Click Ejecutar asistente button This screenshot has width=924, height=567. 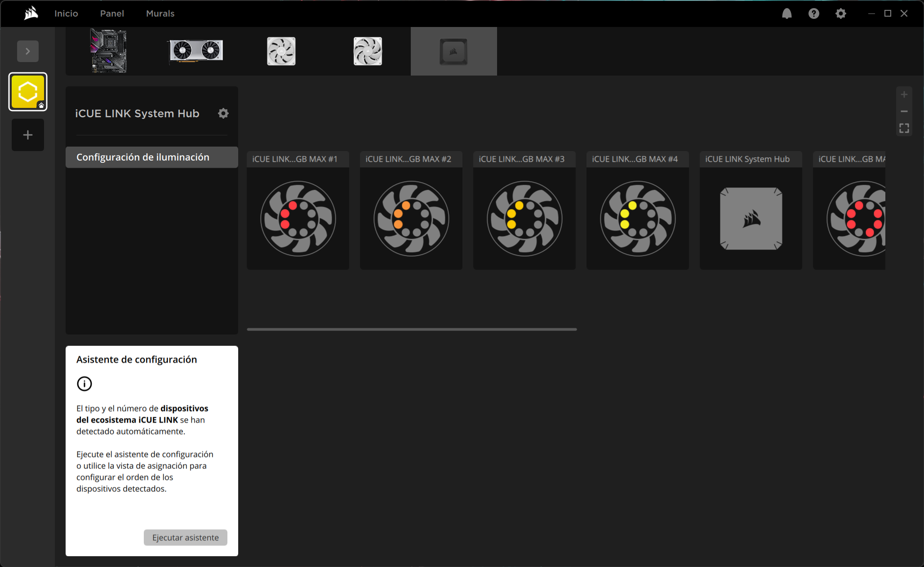[x=186, y=537]
